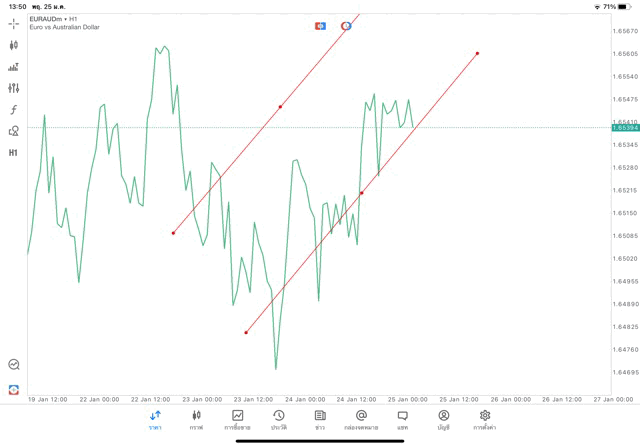The image size is (640, 447).
Task: Open the ข่าว (News) tab
Action: pyautogui.click(x=320, y=419)
